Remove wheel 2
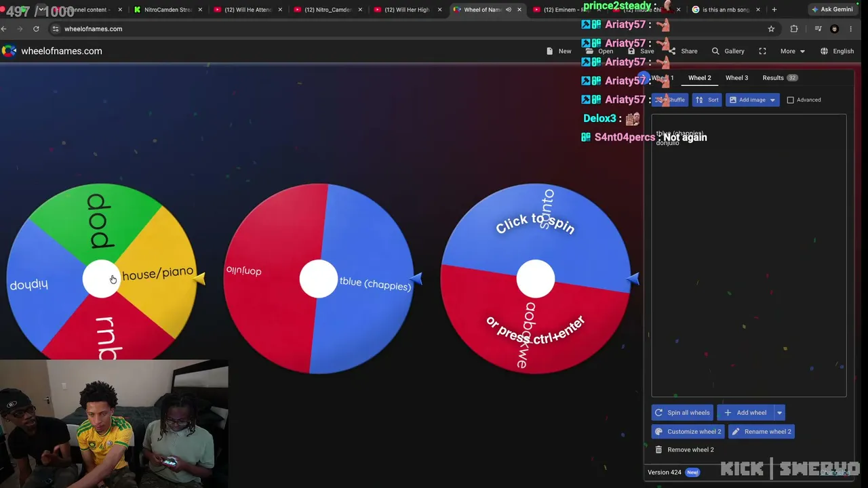This screenshot has width=868, height=488. pyautogui.click(x=684, y=450)
